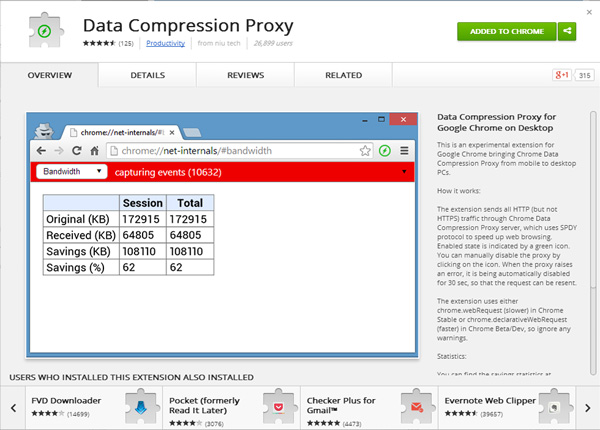600x430 pixels.
Task: Click FVD Downloader's star rating
Action: point(48,413)
